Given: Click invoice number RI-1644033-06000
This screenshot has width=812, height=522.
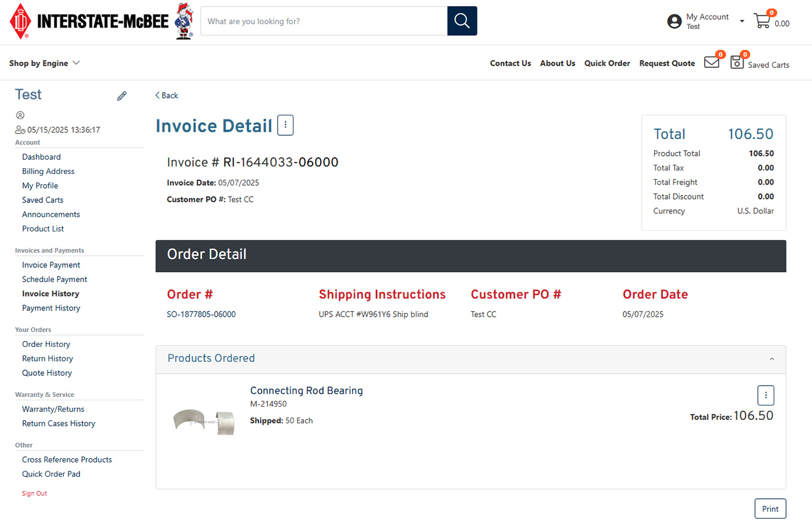Looking at the screenshot, I should pos(281,162).
